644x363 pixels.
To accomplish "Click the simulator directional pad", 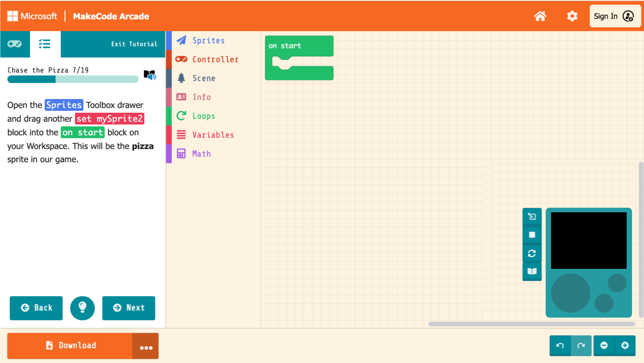I will click(x=571, y=293).
